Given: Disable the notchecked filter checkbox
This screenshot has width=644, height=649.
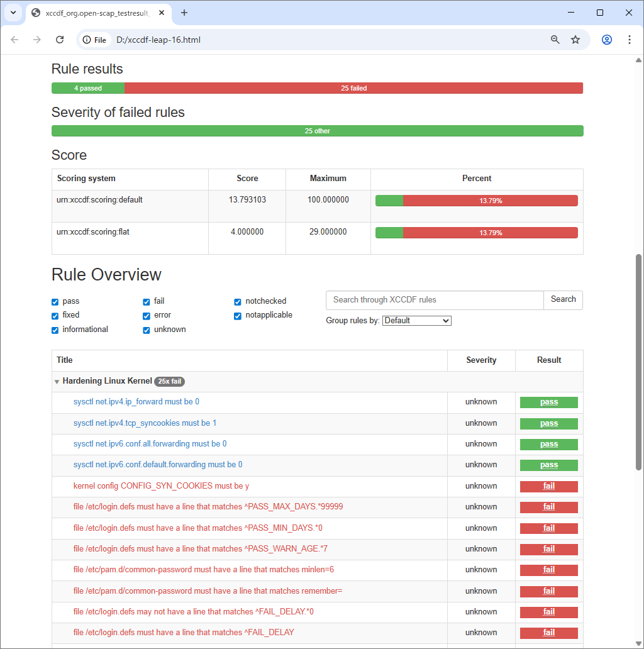Looking at the screenshot, I should [x=238, y=302].
